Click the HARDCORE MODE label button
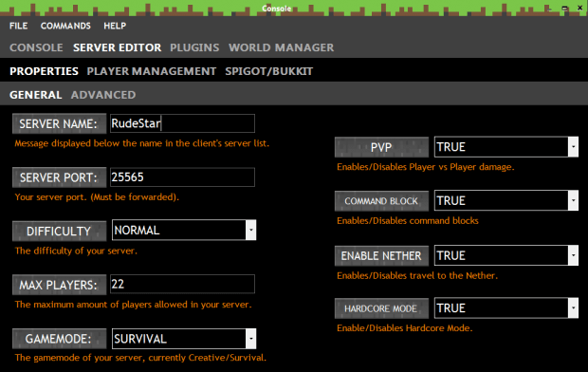This screenshot has width=588, height=372. [x=381, y=308]
